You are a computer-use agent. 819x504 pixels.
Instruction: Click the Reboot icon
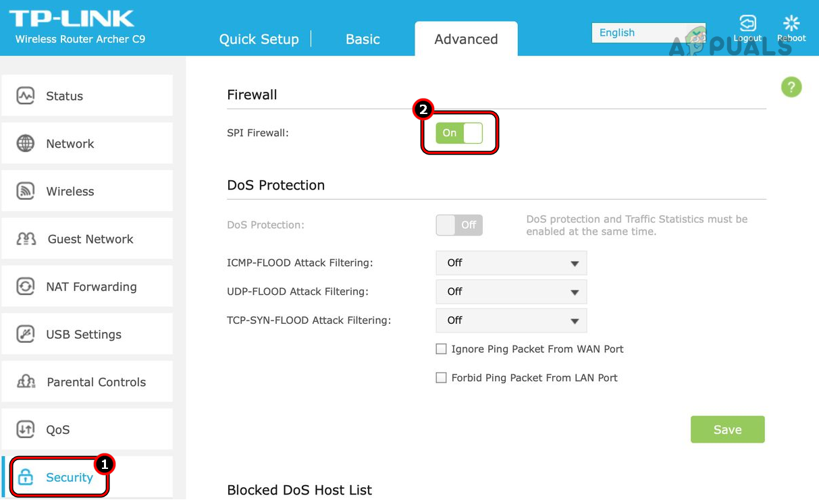(791, 22)
